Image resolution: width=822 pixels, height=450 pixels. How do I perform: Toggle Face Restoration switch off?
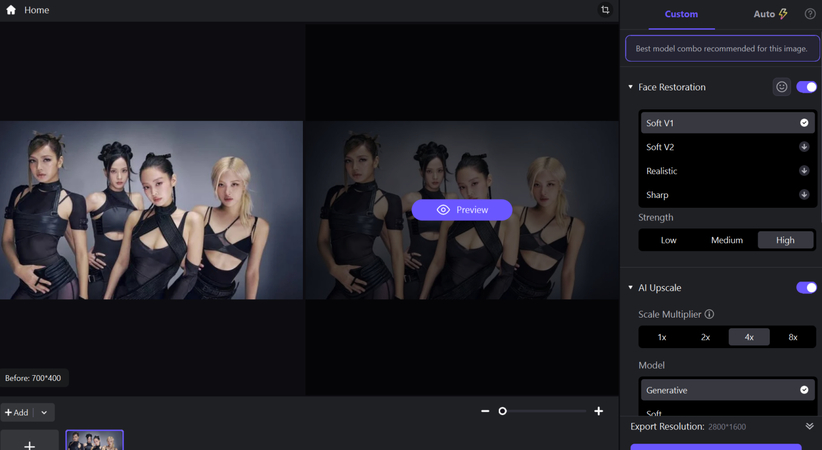(806, 87)
